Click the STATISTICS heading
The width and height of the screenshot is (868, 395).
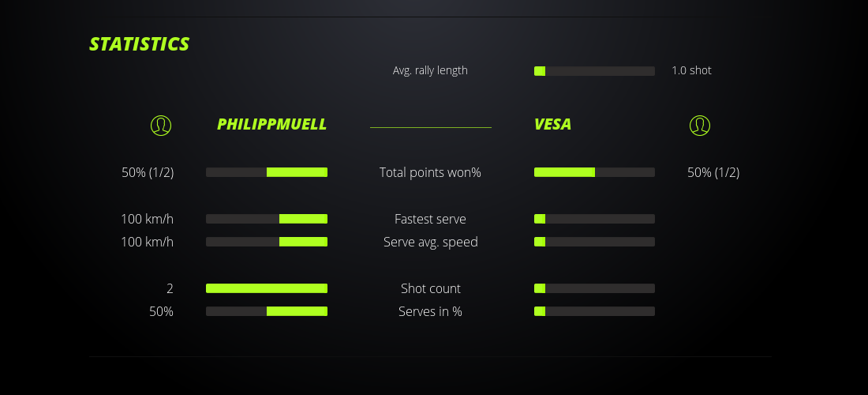click(x=140, y=44)
